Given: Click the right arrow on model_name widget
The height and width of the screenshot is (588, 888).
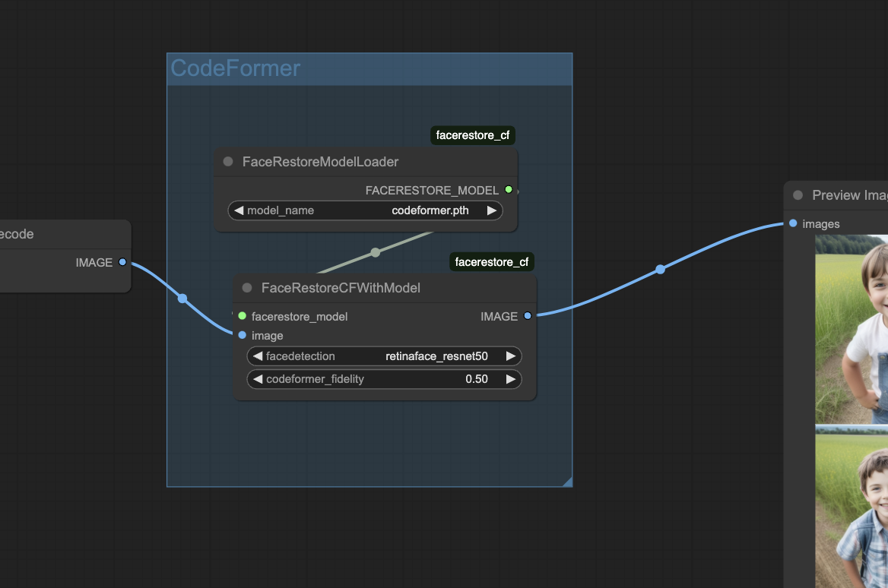Looking at the screenshot, I should tap(492, 210).
